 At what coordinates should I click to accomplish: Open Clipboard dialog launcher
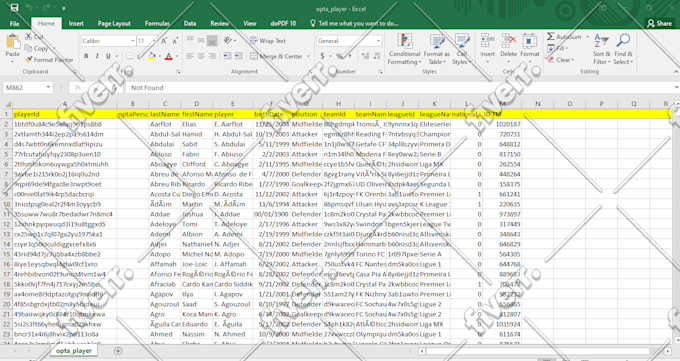[75, 72]
